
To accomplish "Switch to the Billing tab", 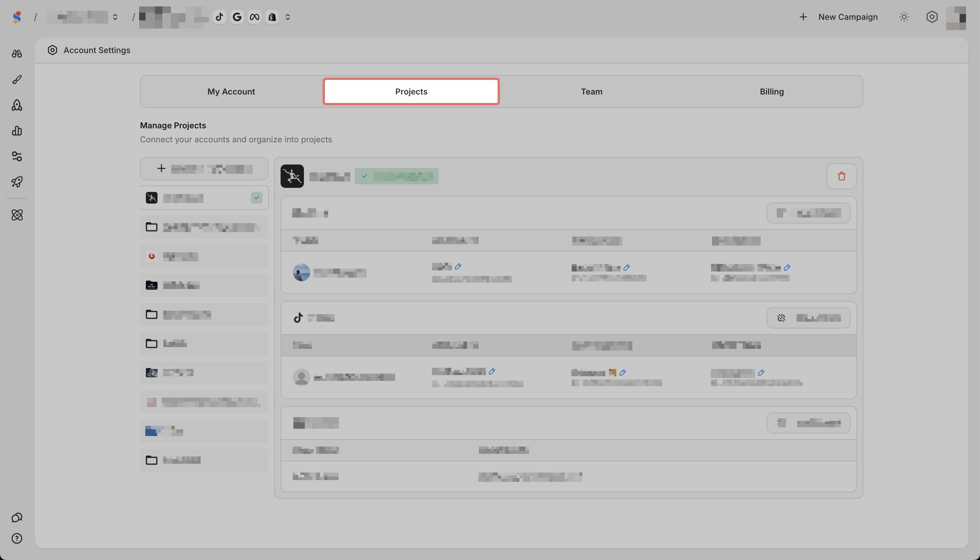I will (771, 92).
